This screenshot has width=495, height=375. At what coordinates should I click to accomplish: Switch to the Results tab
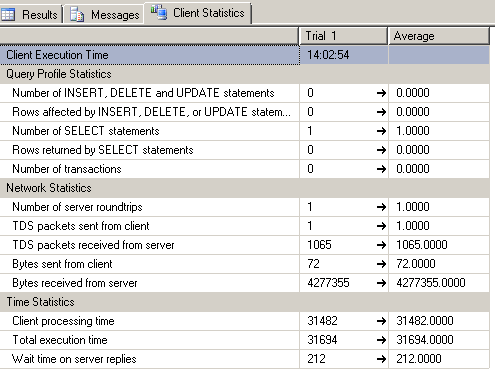31,15
